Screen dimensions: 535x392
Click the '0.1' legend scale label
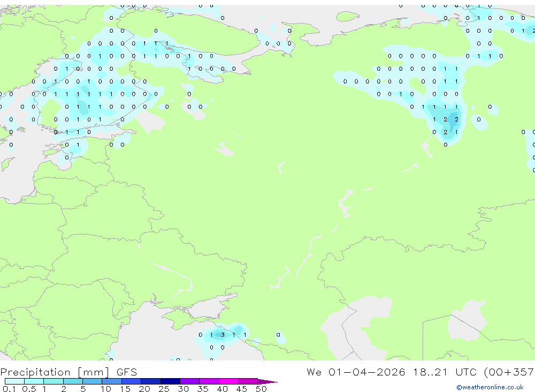pyautogui.click(x=9, y=389)
